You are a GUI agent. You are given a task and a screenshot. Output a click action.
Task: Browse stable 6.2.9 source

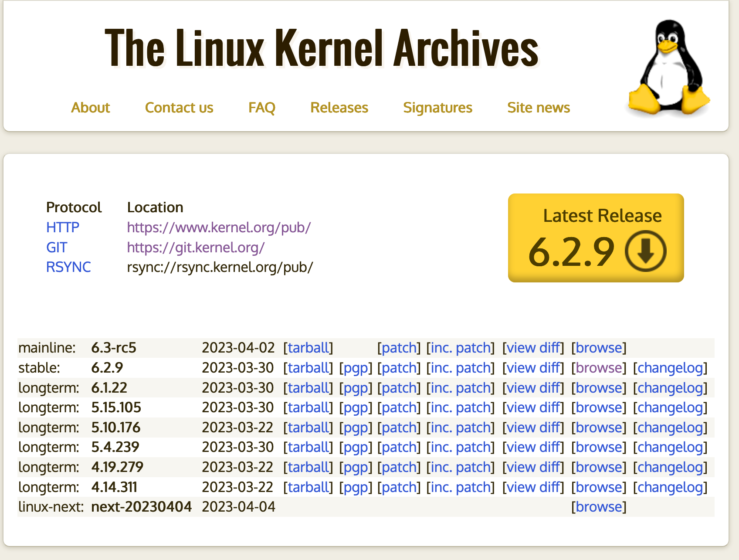tap(599, 368)
